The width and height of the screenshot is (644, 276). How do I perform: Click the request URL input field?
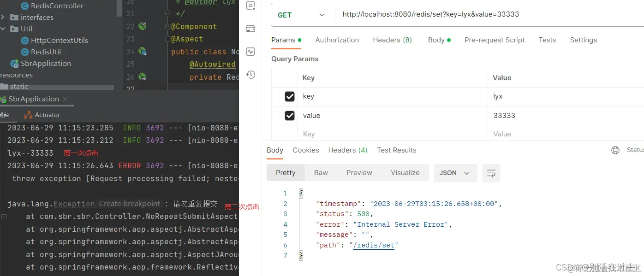point(484,14)
